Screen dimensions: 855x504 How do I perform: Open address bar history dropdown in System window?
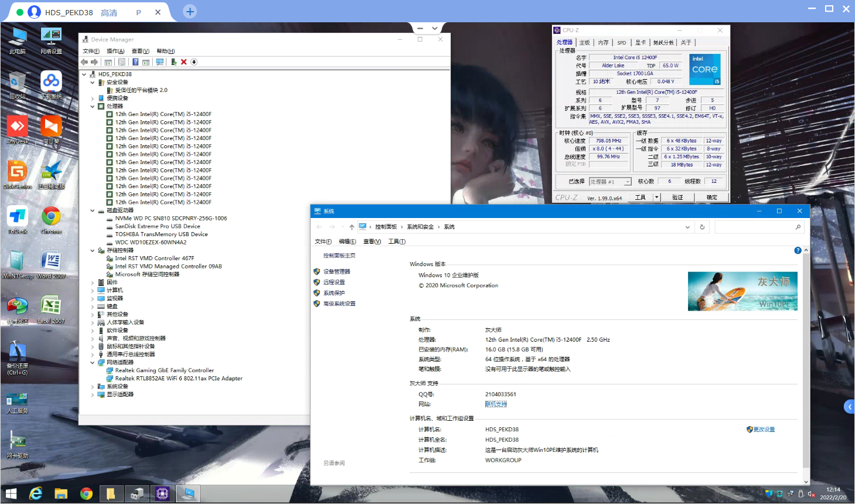687,227
